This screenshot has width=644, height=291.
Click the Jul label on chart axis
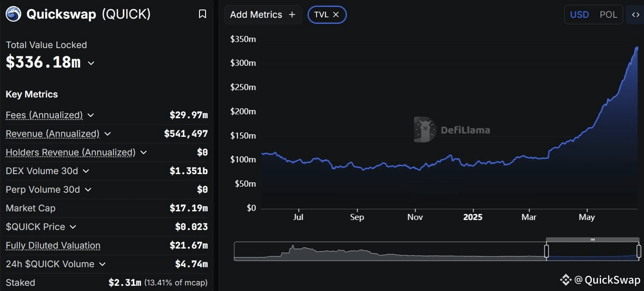(x=298, y=217)
